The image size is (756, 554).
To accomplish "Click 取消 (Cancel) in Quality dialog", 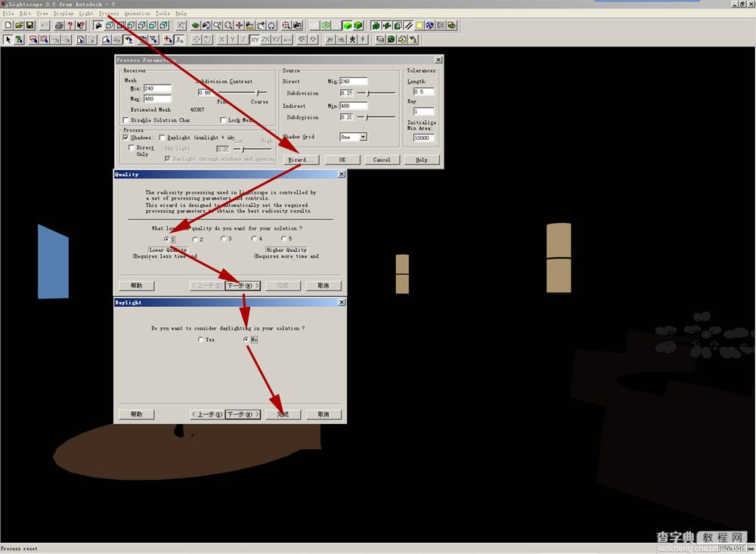I will pos(323,286).
